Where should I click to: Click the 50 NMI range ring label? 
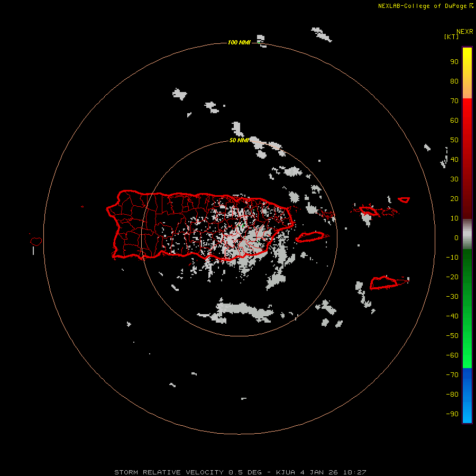point(239,140)
